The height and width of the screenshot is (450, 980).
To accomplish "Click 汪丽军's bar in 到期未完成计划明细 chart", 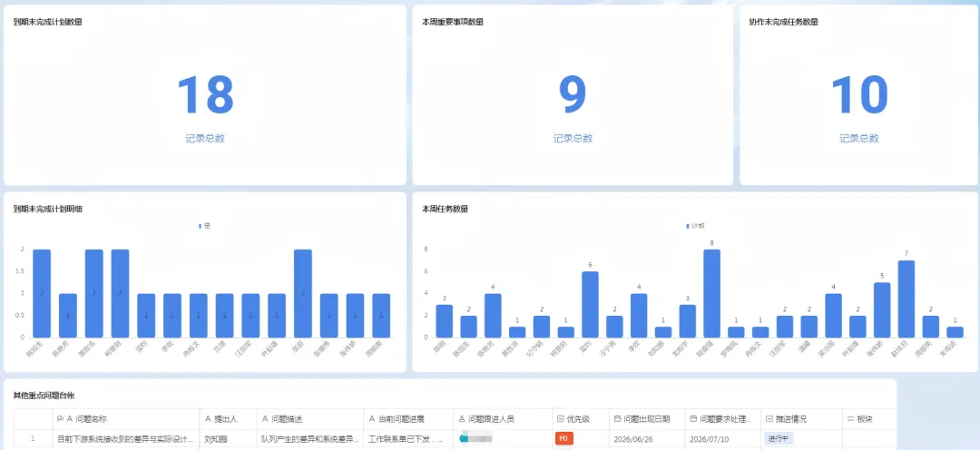I will tap(250, 316).
